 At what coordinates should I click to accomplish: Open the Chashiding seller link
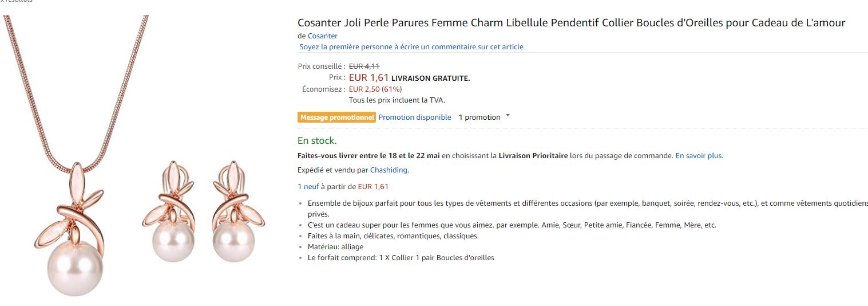pos(389,170)
